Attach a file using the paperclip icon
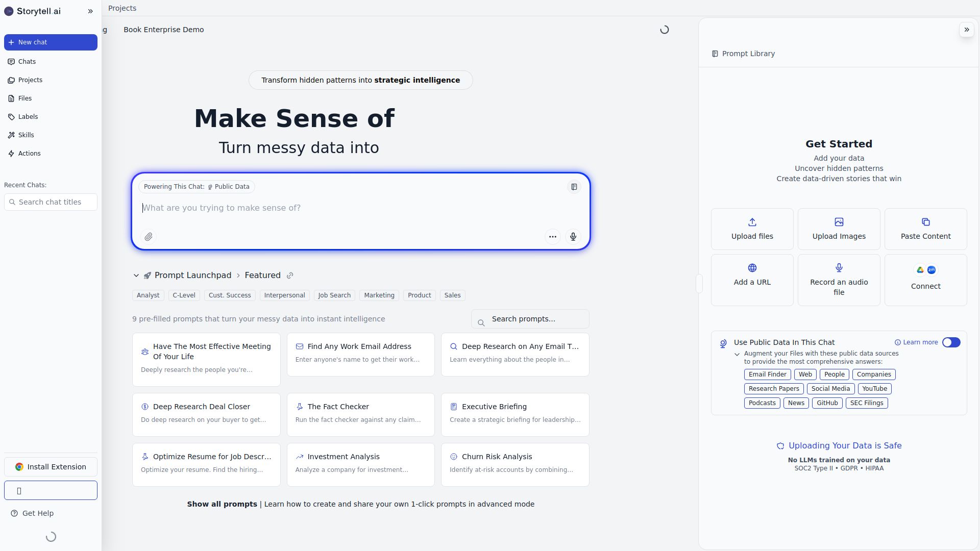This screenshot has height=551, width=980. (x=149, y=237)
